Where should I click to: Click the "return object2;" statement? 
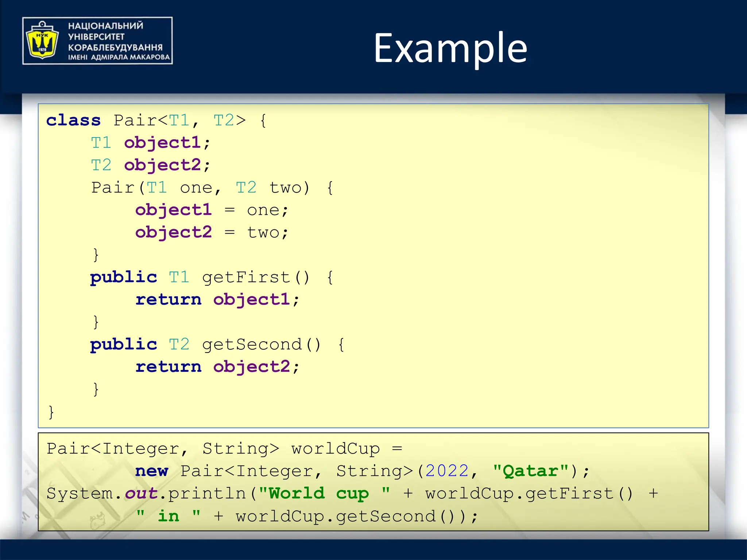coord(217,367)
